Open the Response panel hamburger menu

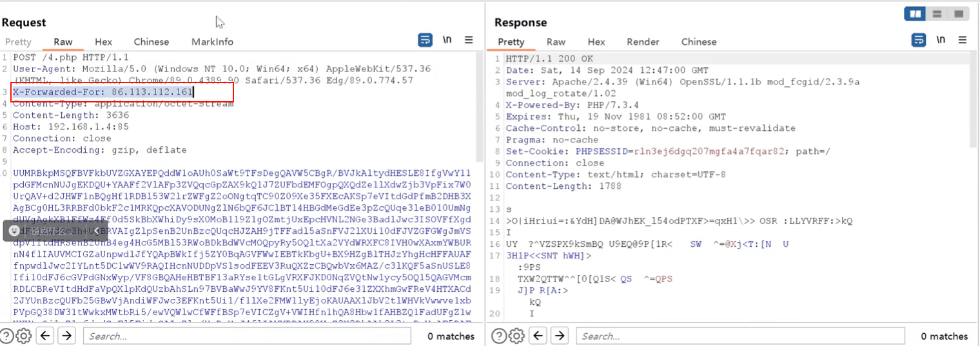tap(963, 40)
